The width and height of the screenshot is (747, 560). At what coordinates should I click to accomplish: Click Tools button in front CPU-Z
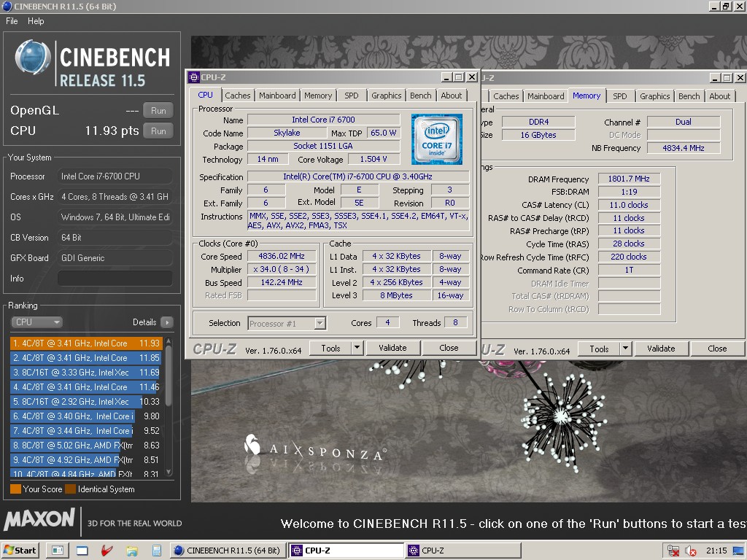(330, 348)
